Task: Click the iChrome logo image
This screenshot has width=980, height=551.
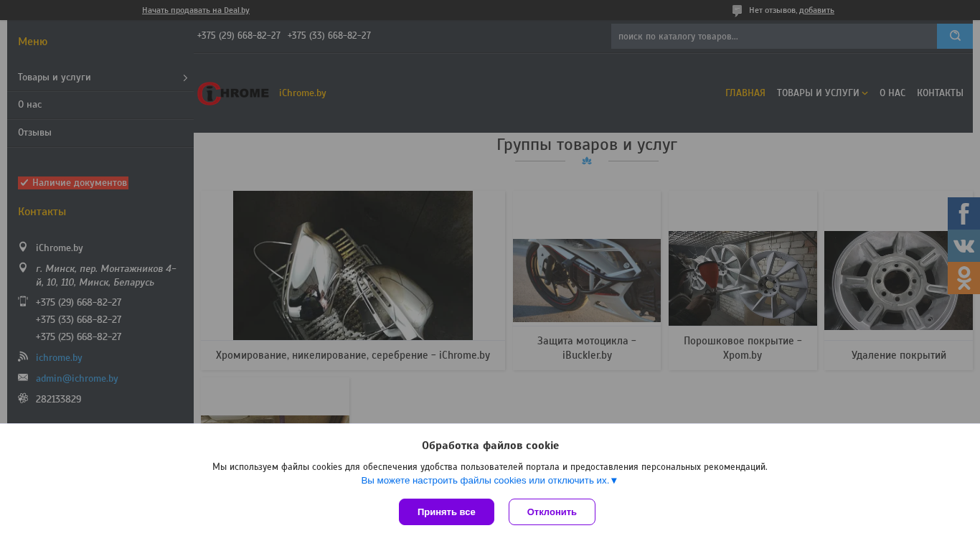Action: click(233, 93)
